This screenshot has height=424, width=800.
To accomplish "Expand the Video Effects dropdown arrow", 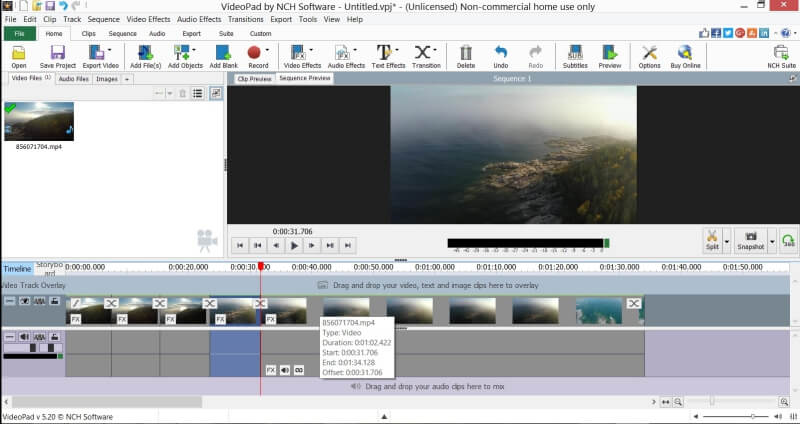I will click(311, 50).
